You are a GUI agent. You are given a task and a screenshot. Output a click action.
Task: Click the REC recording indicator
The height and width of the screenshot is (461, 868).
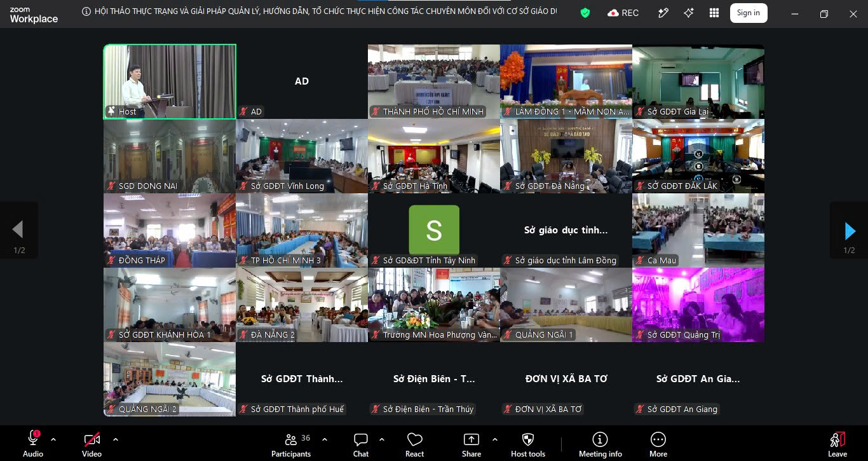623,13
